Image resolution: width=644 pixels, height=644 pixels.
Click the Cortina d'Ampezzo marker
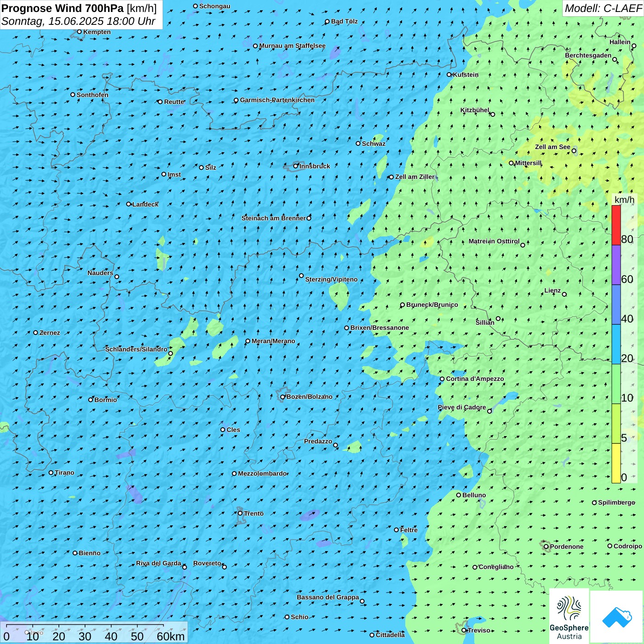[x=442, y=379]
